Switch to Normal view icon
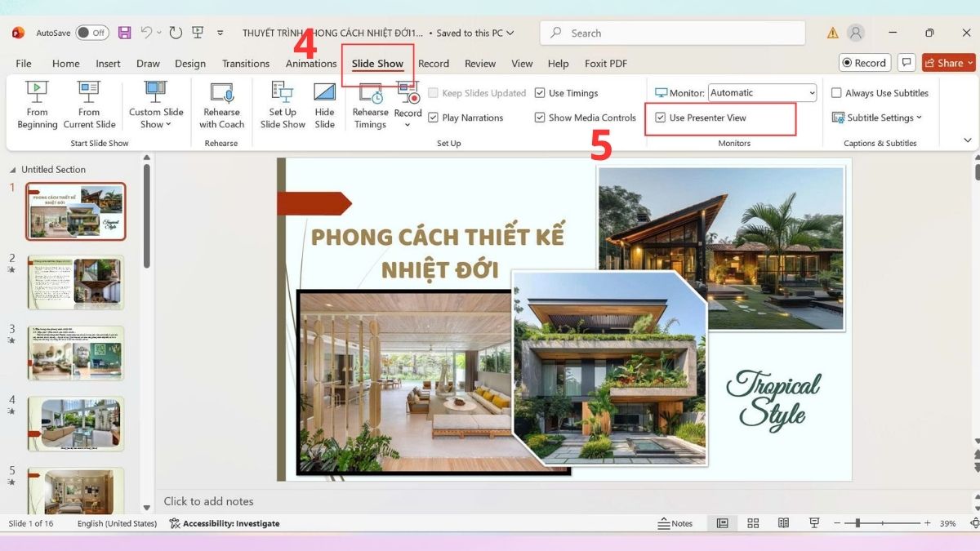Screen dimensions: 980x551 click(722, 523)
